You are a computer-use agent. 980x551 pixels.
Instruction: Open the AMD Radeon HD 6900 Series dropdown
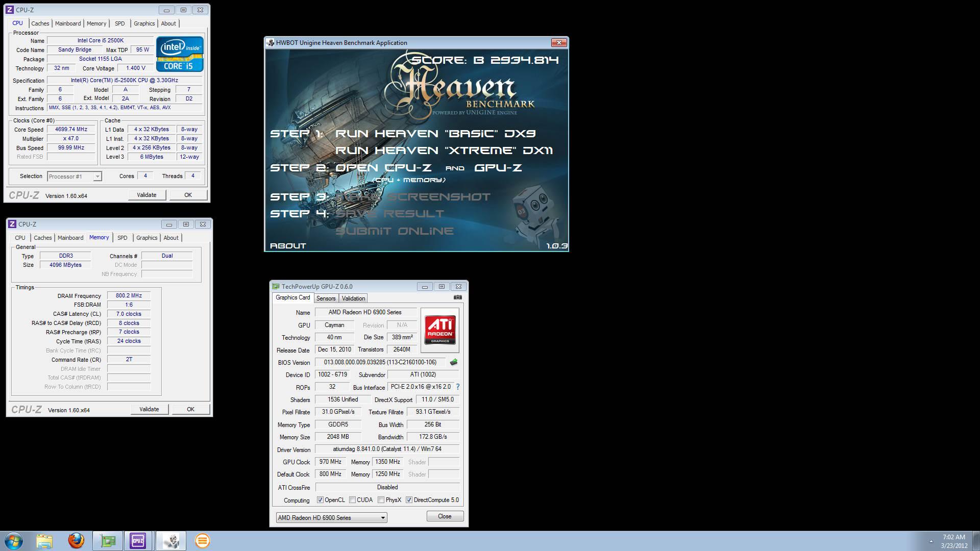332,518
